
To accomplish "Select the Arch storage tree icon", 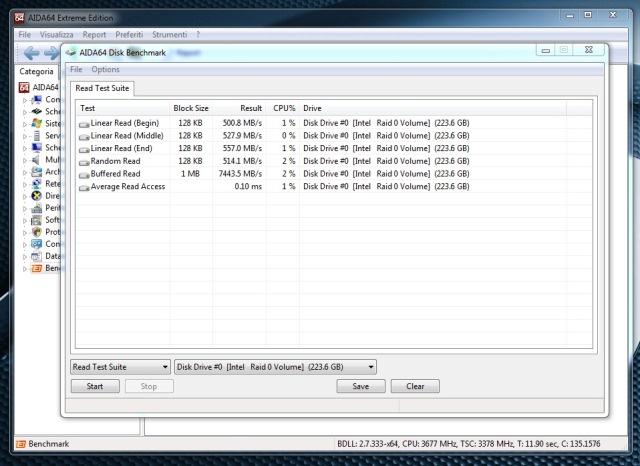I will [x=37, y=171].
